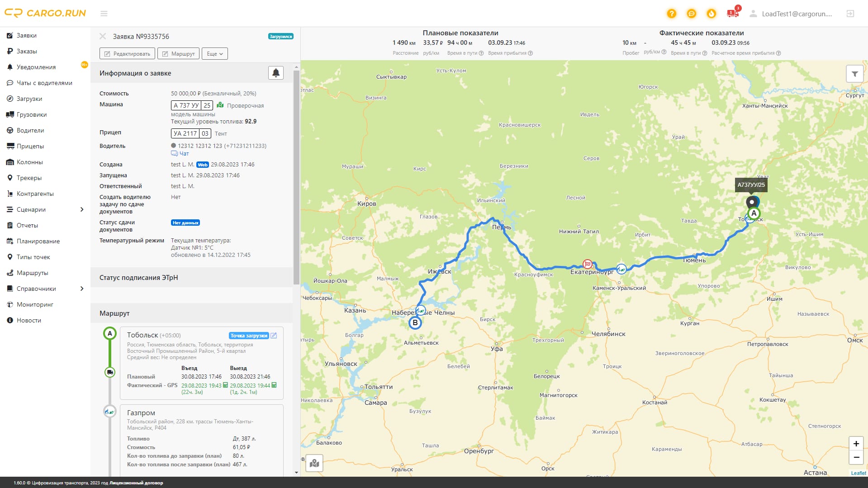The height and width of the screenshot is (488, 868).
Task: Open Мониторинг in the sidebar
Action: click(35, 304)
